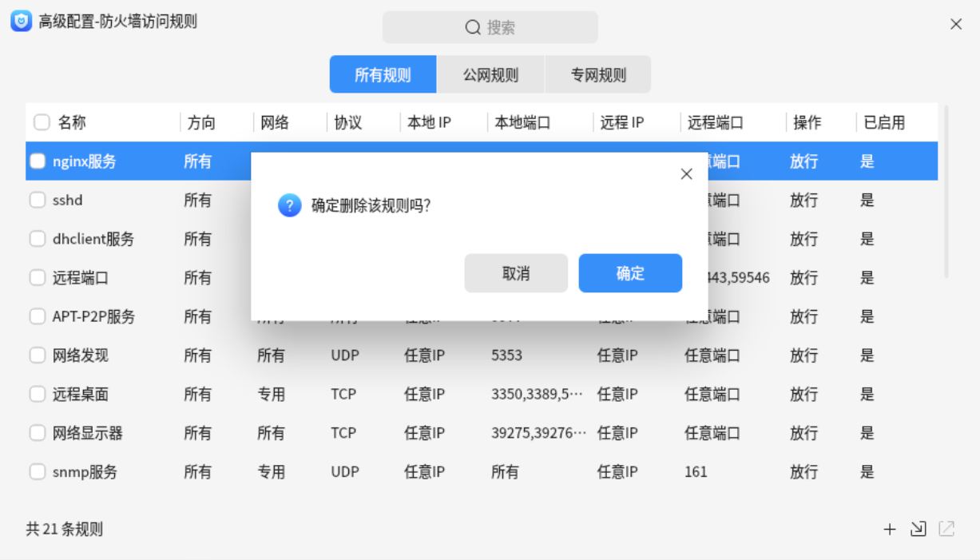
Task: Check the 远程端口 rule checkbox
Action: (38, 278)
